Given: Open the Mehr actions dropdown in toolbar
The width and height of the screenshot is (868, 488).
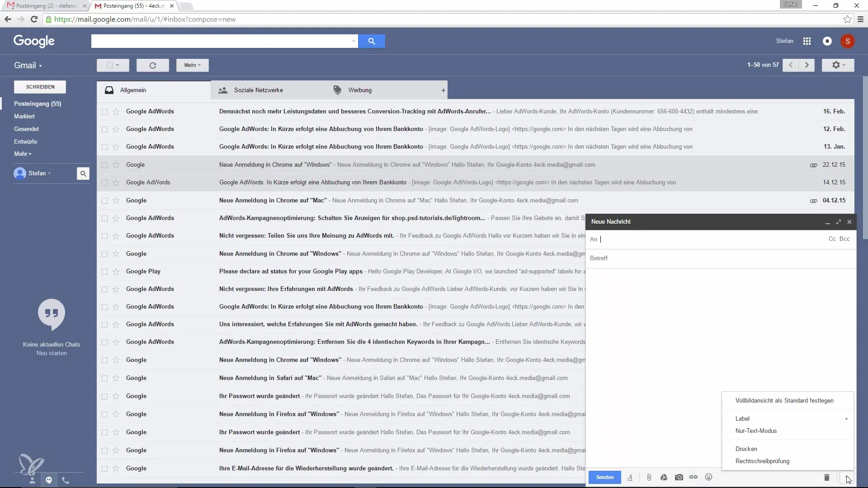Looking at the screenshot, I should 193,65.
